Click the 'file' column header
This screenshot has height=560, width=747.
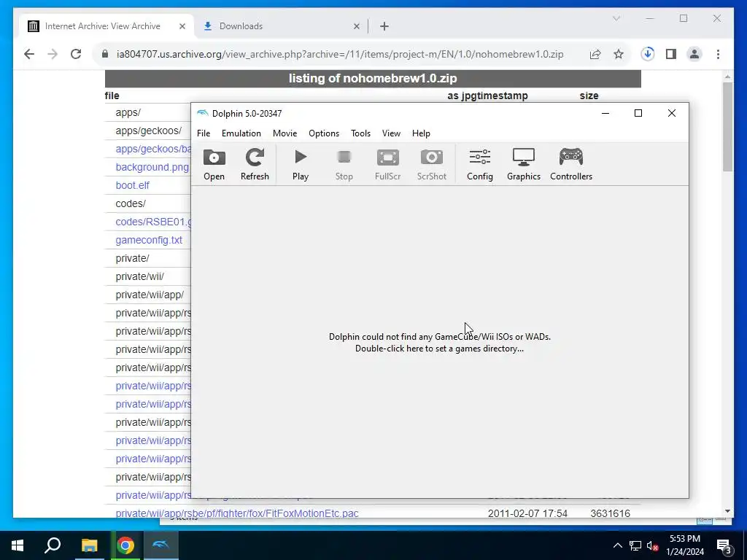click(112, 96)
